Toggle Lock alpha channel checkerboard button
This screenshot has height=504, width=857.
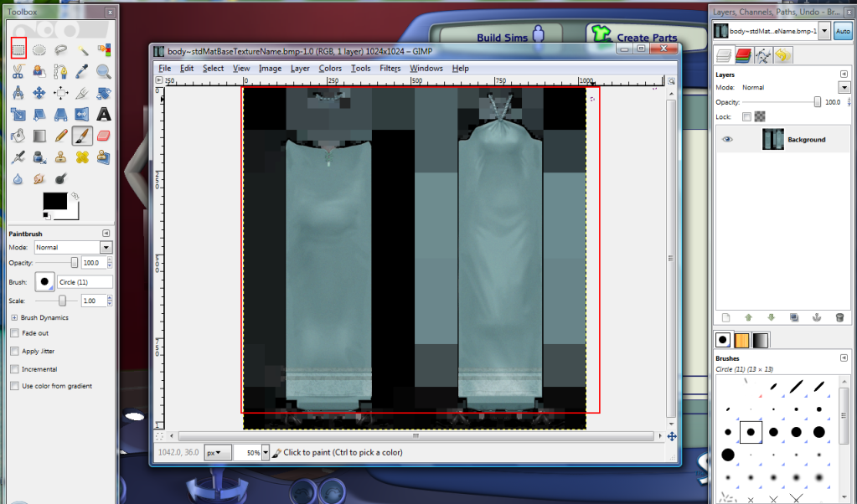coord(760,117)
